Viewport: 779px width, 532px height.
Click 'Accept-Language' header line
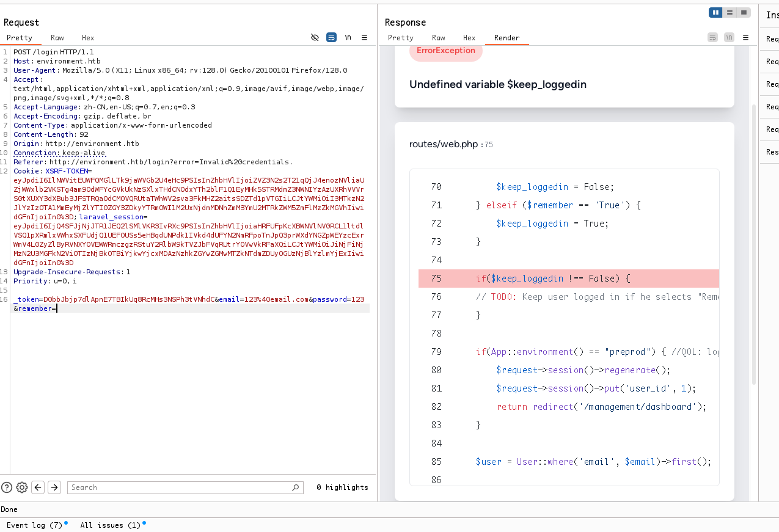click(x=104, y=107)
